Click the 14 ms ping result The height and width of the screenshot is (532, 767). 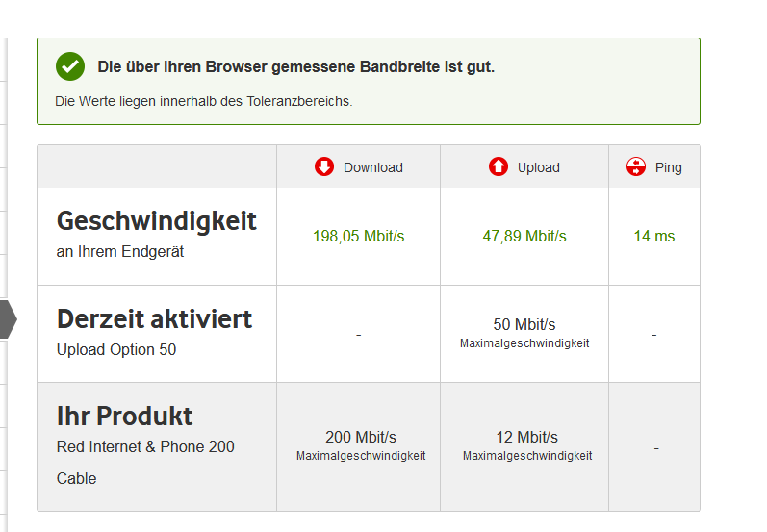coord(653,236)
